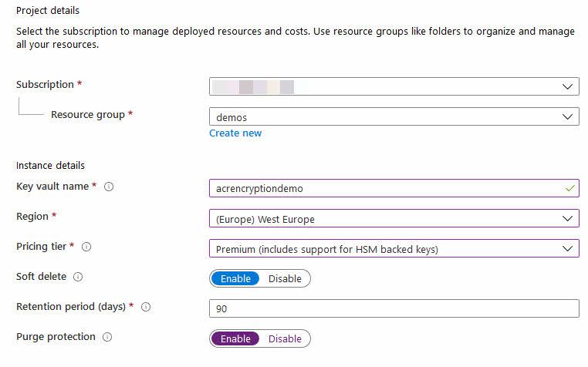Enable purge protection option
The image size is (588, 367).
[235, 338]
